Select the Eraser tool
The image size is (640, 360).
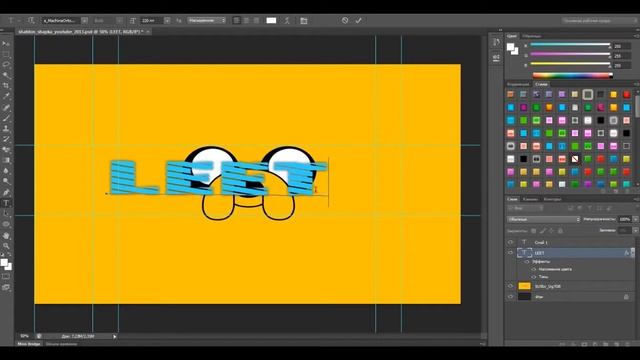coord(6,150)
